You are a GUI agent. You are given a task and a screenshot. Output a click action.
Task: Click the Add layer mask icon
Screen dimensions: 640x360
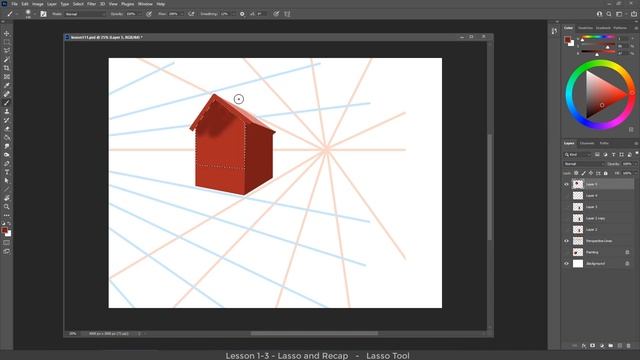coord(593,346)
